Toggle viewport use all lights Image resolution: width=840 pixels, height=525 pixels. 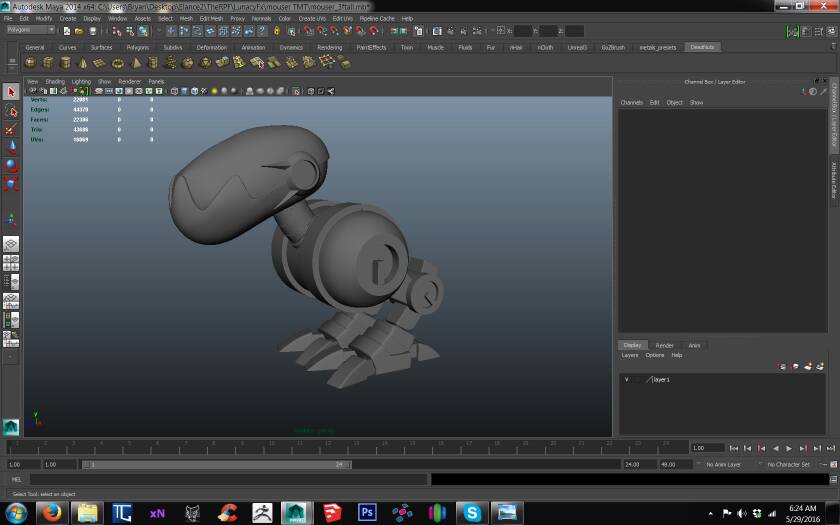click(214, 91)
